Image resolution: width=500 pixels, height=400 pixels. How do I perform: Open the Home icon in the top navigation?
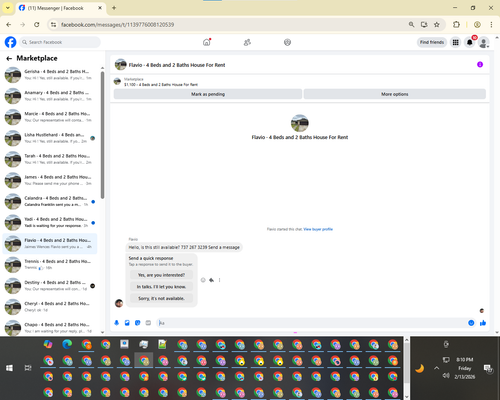[207, 42]
